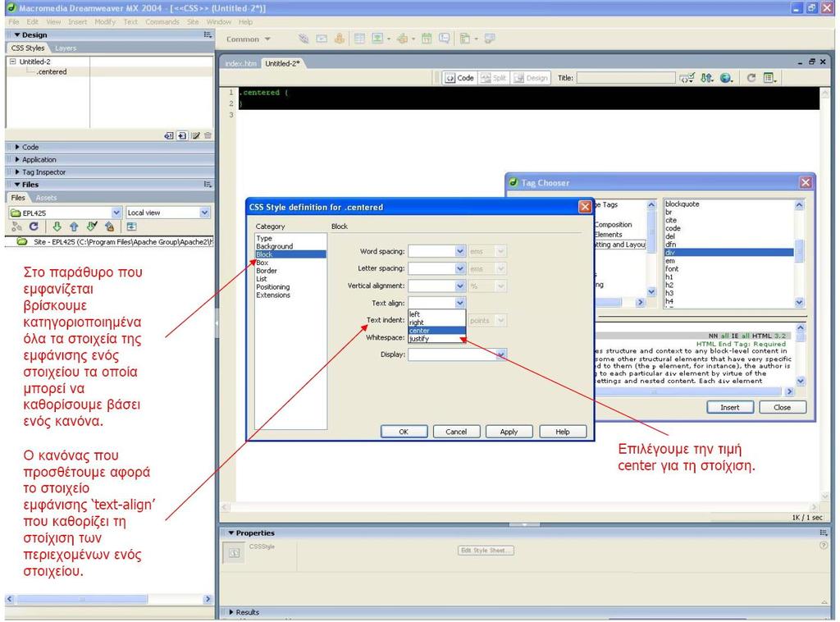The width and height of the screenshot is (840, 622).
Task: Click Attach Style Sheet icon in CSS panel
Action: (x=169, y=135)
